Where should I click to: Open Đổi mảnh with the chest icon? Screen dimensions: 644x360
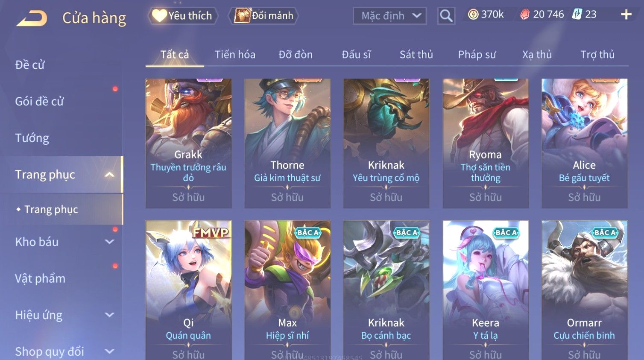click(263, 16)
